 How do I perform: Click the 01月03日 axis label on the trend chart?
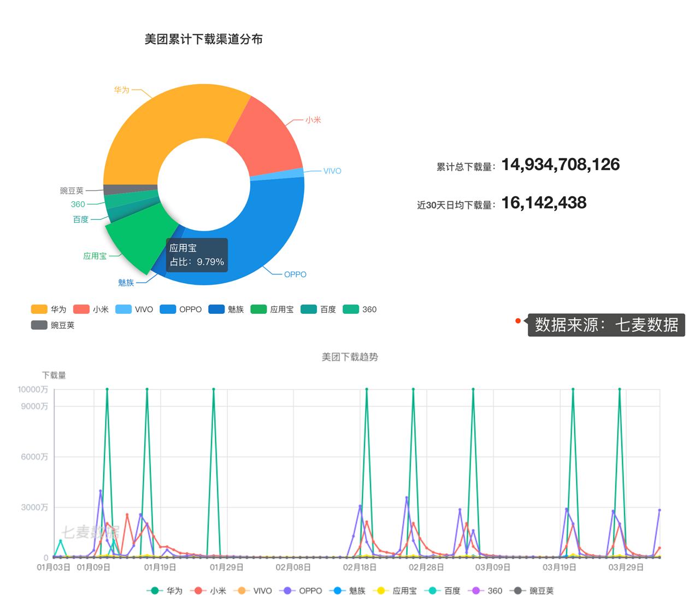click(x=52, y=567)
